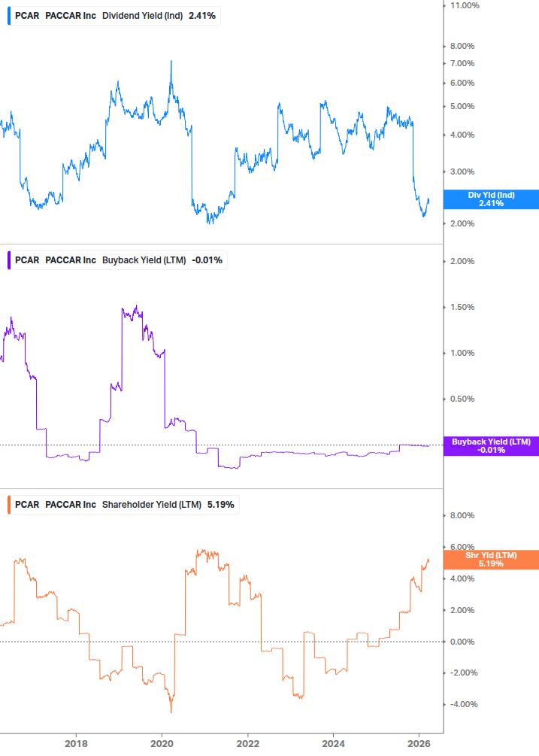This screenshot has height=756, width=539.
Task: Click the Buyback Yield (LTM) legend label
Action: coord(144,260)
